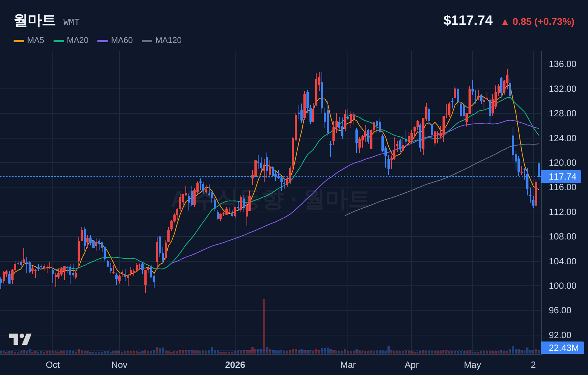Toggle the MA5 legend entry
Image resolution: width=588 pixels, height=375 pixels.
click(x=29, y=40)
